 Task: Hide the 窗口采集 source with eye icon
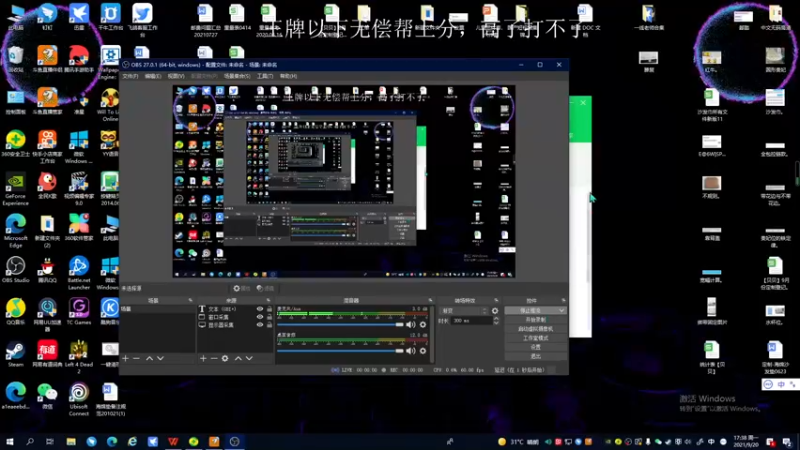260,317
